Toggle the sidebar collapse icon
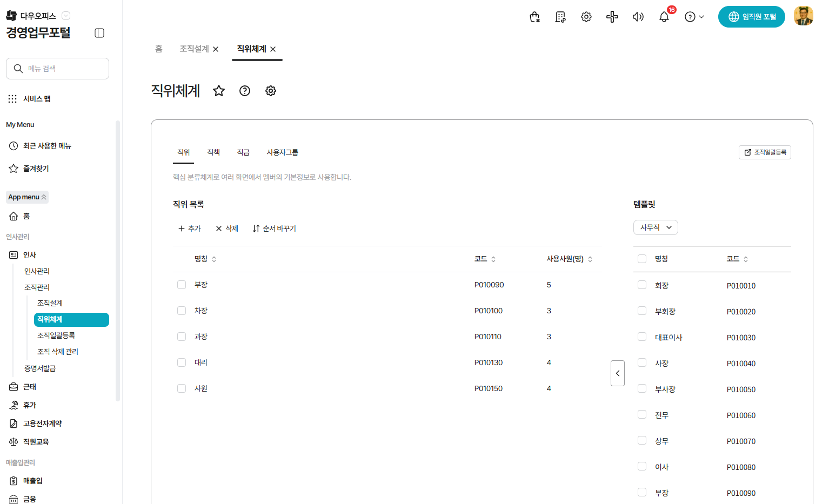The height and width of the screenshot is (504, 829). coord(99,33)
